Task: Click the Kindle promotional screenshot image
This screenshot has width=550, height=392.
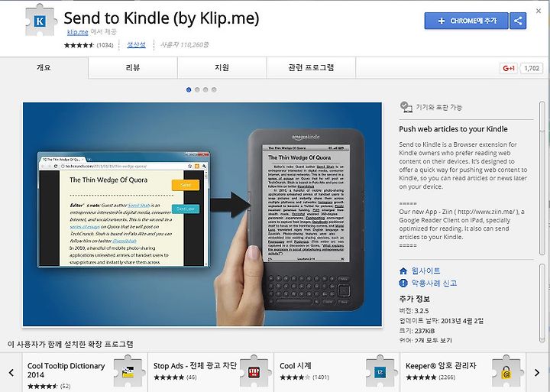Action: click(202, 214)
